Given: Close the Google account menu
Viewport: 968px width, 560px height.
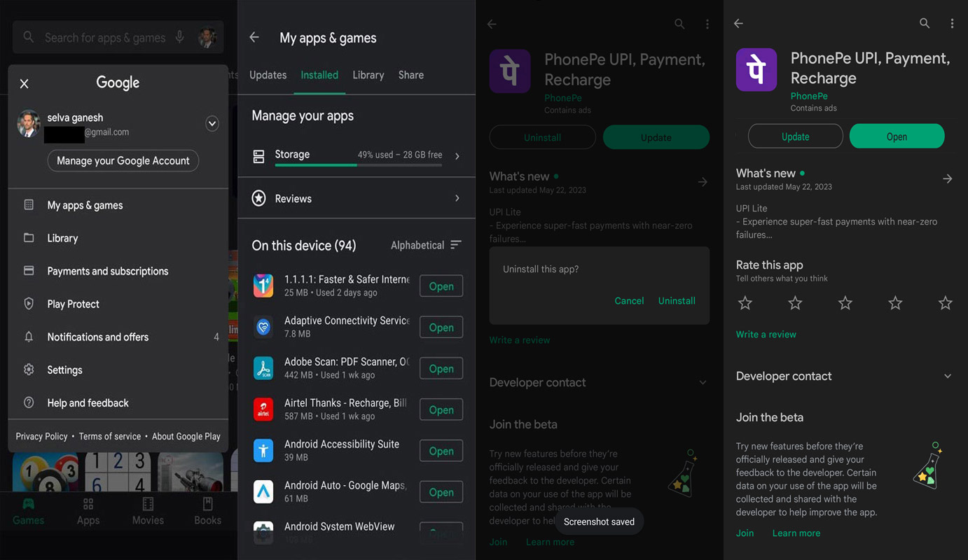Looking at the screenshot, I should tap(24, 84).
